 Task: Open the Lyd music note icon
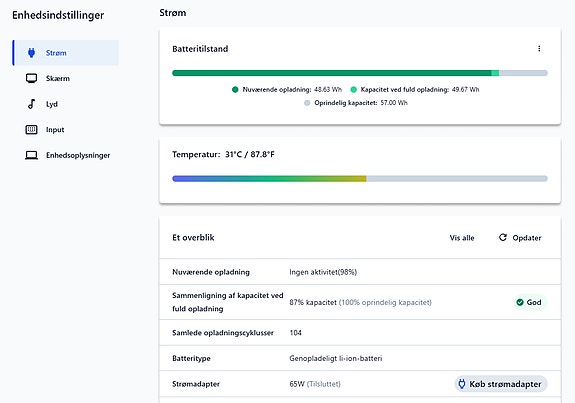click(x=32, y=104)
